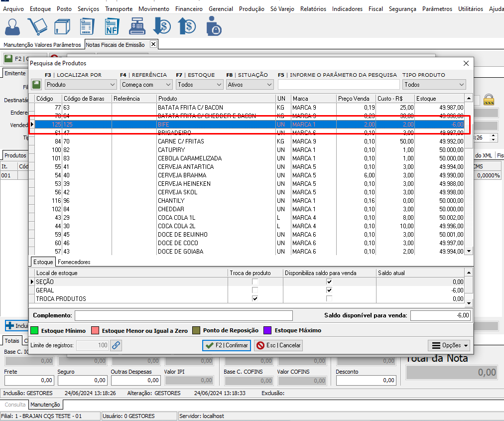Screen dimensions: 504x421
Task: Uncheck Troca de produto for TROCA PRODUTOS
Action: [255, 299]
